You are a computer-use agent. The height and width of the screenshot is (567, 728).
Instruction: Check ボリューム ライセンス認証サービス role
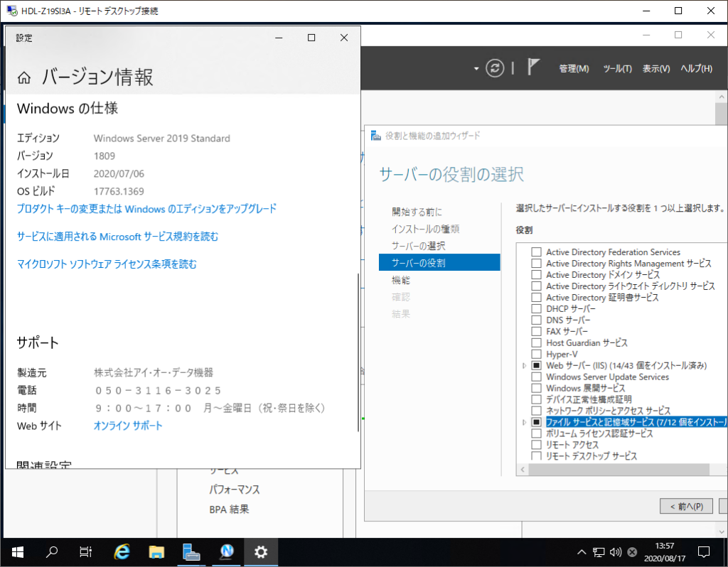536,433
